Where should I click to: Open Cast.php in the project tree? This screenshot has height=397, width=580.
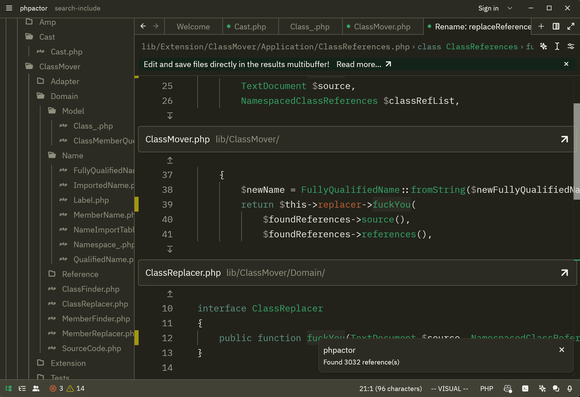[66, 51]
